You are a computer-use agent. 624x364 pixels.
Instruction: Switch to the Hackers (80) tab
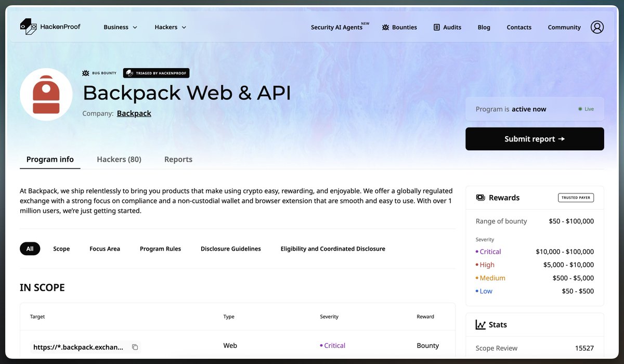tap(119, 160)
